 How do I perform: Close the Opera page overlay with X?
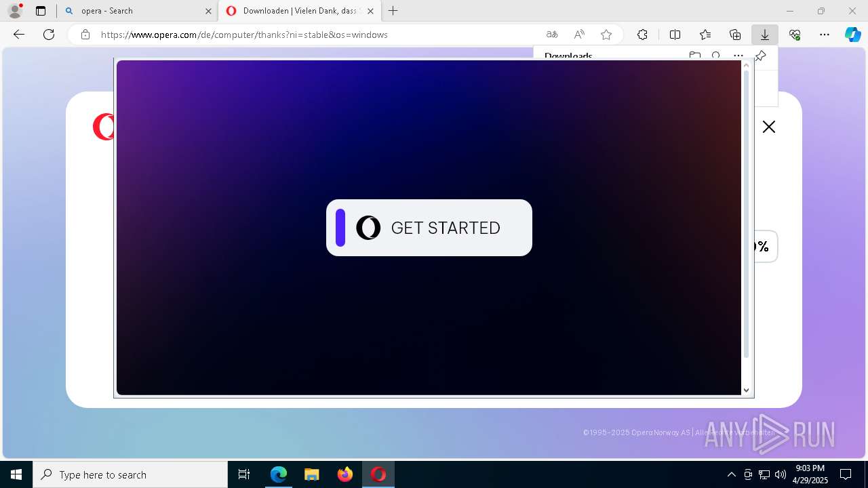768,127
